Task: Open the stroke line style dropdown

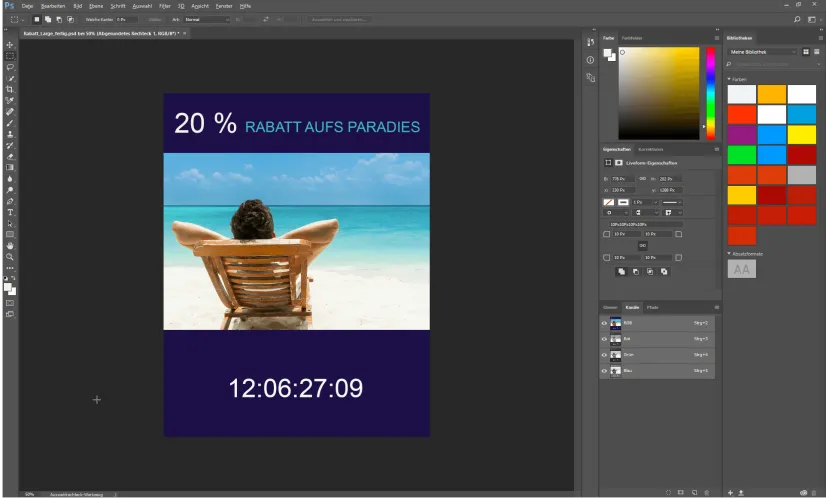Action: click(x=672, y=202)
